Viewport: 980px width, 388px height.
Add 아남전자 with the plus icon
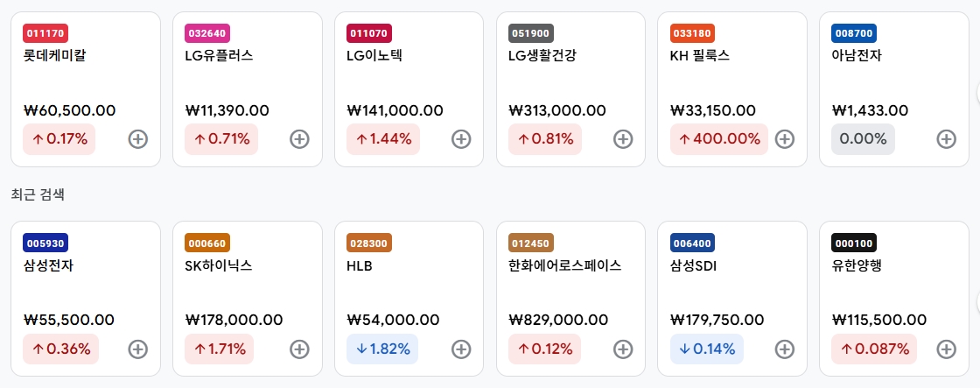tap(946, 139)
